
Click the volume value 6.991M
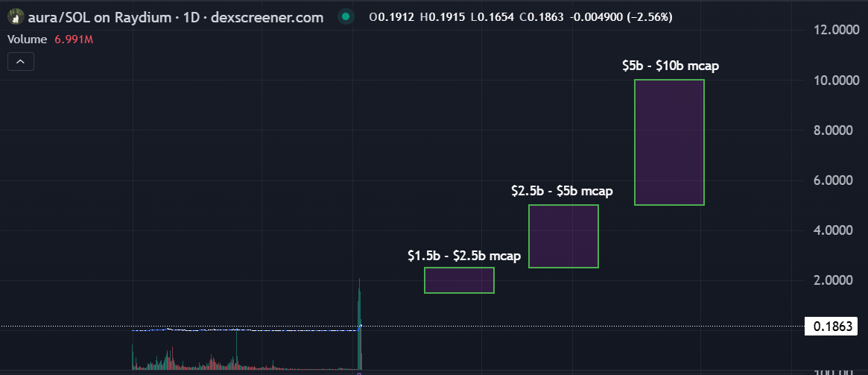[74, 40]
